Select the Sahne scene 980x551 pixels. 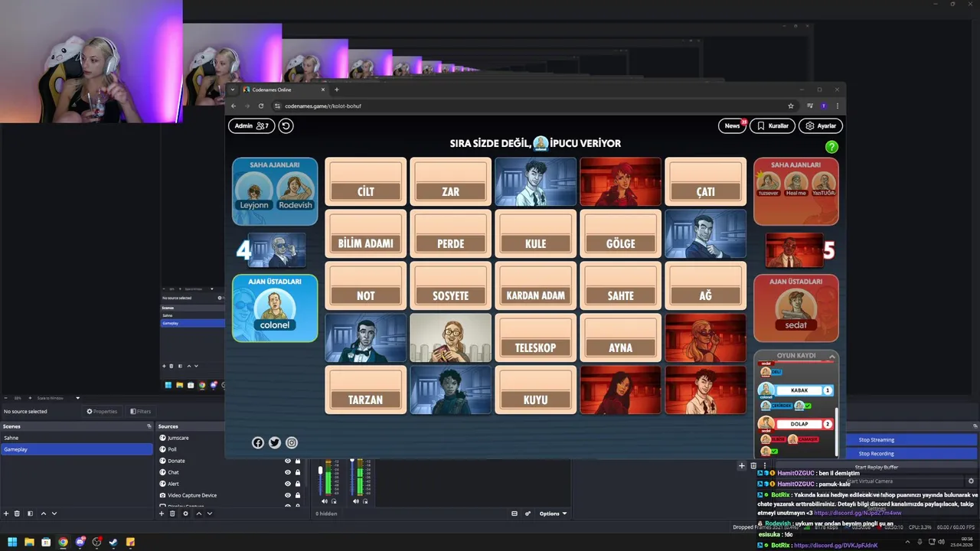77,438
